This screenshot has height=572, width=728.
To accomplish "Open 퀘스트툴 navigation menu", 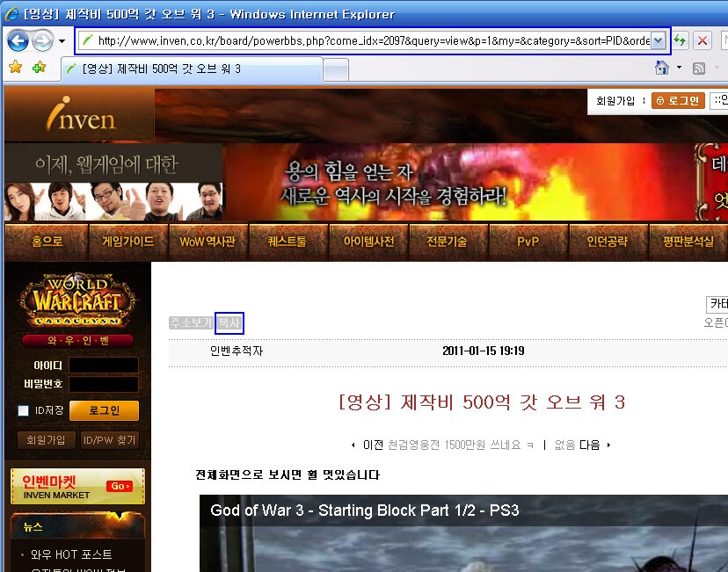I will (288, 242).
